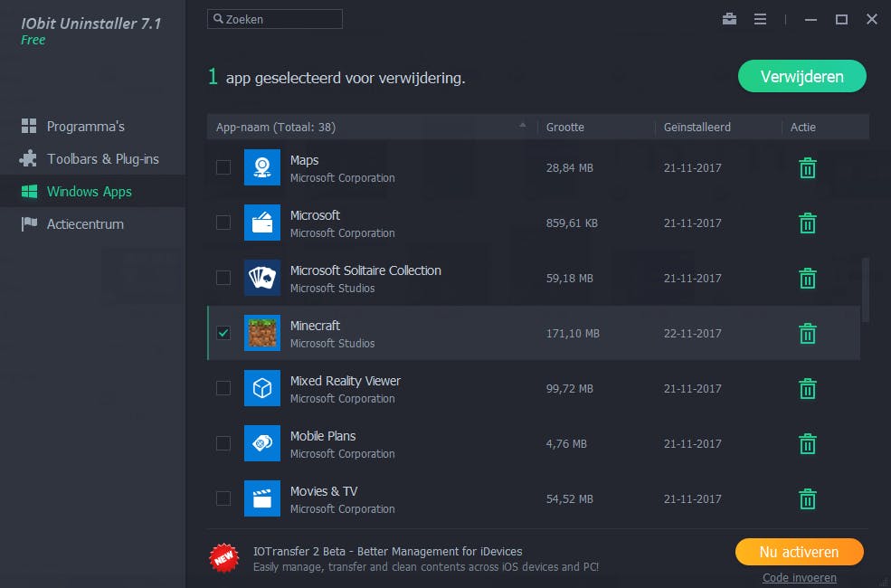Sort apps by Geïnstalleerd date column
The image size is (891, 588).
point(697,128)
